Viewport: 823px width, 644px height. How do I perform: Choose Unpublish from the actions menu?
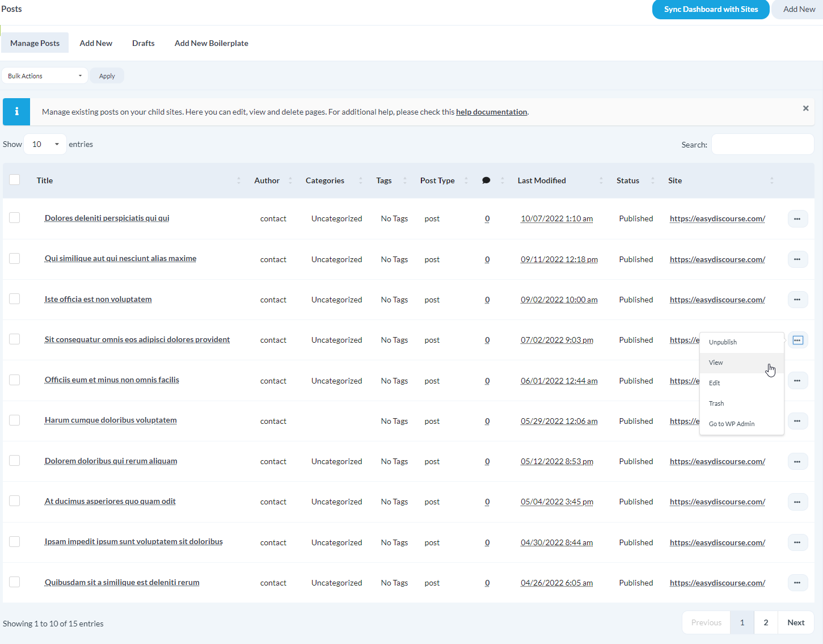(x=742, y=342)
